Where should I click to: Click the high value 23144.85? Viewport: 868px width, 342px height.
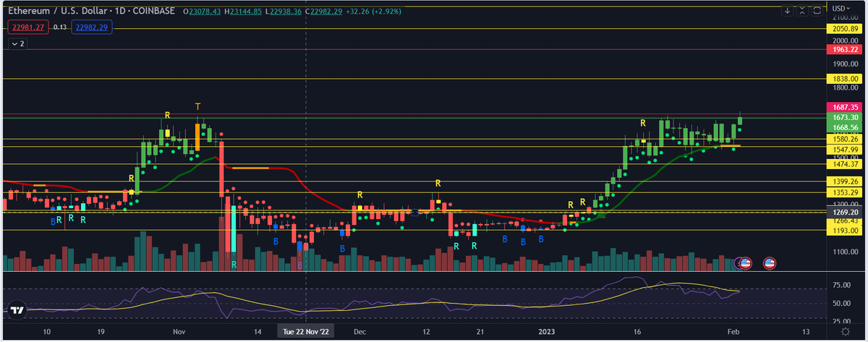[x=244, y=12]
